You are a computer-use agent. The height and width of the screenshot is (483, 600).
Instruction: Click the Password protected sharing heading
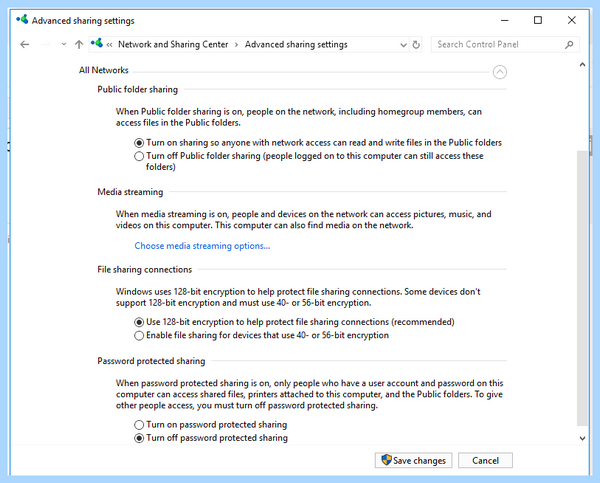pyautogui.click(x=151, y=361)
